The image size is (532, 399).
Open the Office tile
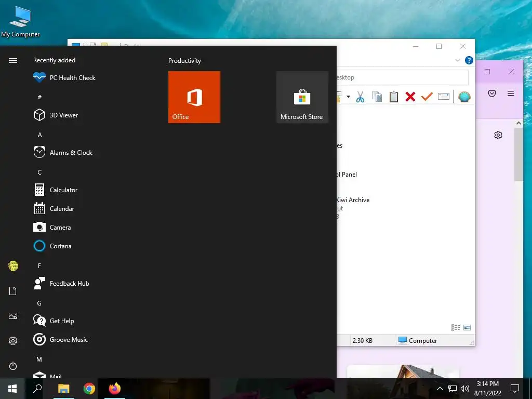tap(194, 97)
